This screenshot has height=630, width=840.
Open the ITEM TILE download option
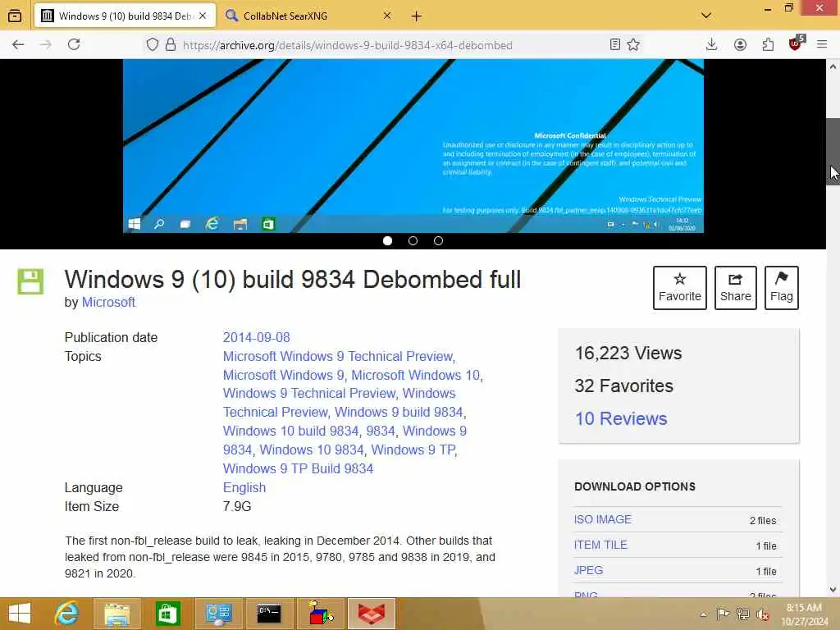(x=600, y=545)
